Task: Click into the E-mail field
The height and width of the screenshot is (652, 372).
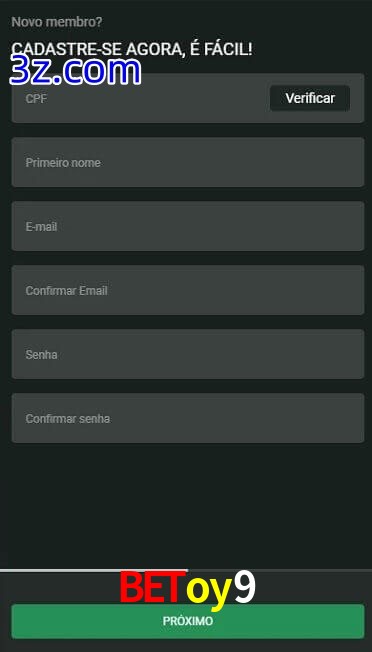Action: point(188,226)
